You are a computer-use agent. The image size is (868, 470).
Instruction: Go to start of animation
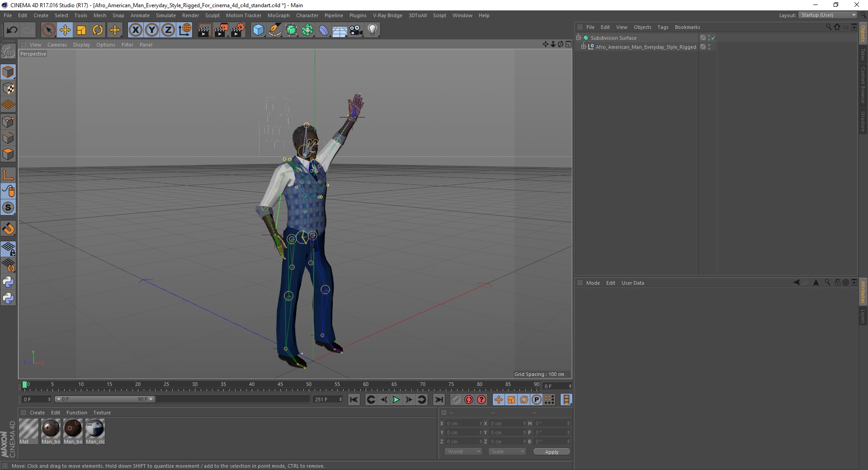(354, 399)
